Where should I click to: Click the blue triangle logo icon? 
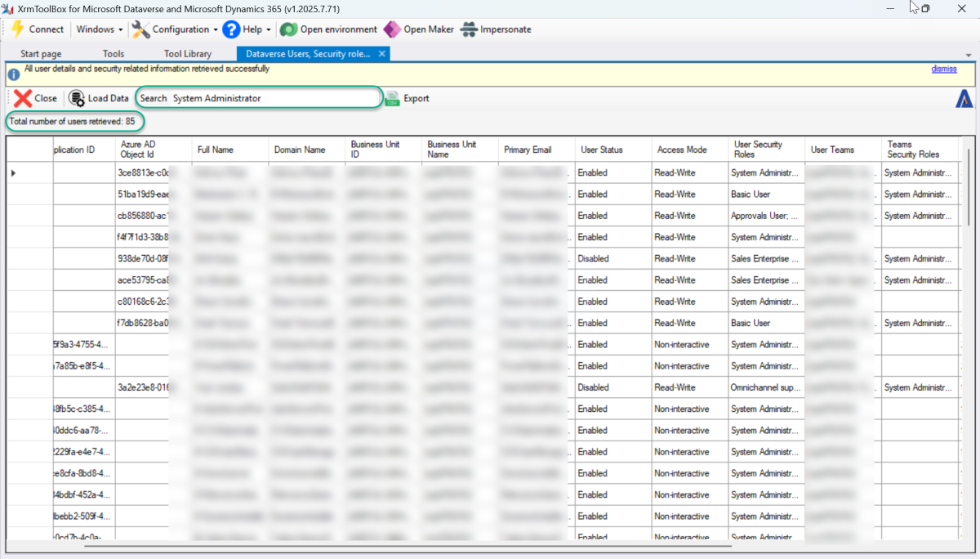pyautogui.click(x=964, y=99)
